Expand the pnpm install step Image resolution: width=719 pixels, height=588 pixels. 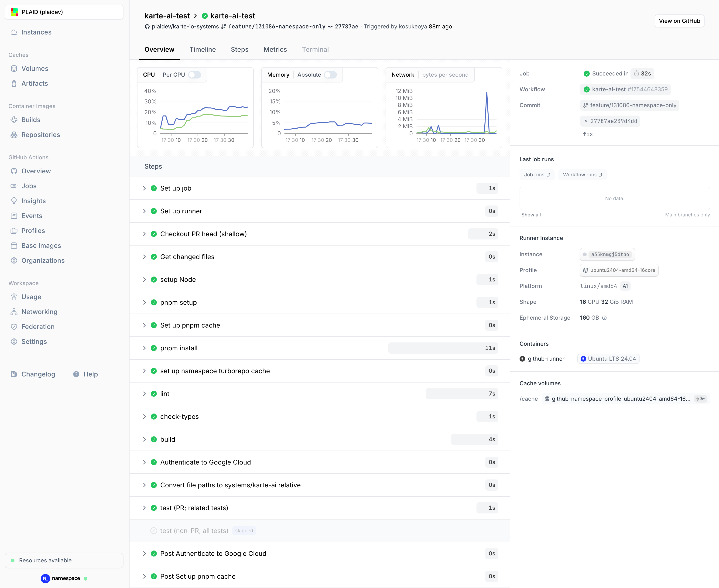coord(144,348)
